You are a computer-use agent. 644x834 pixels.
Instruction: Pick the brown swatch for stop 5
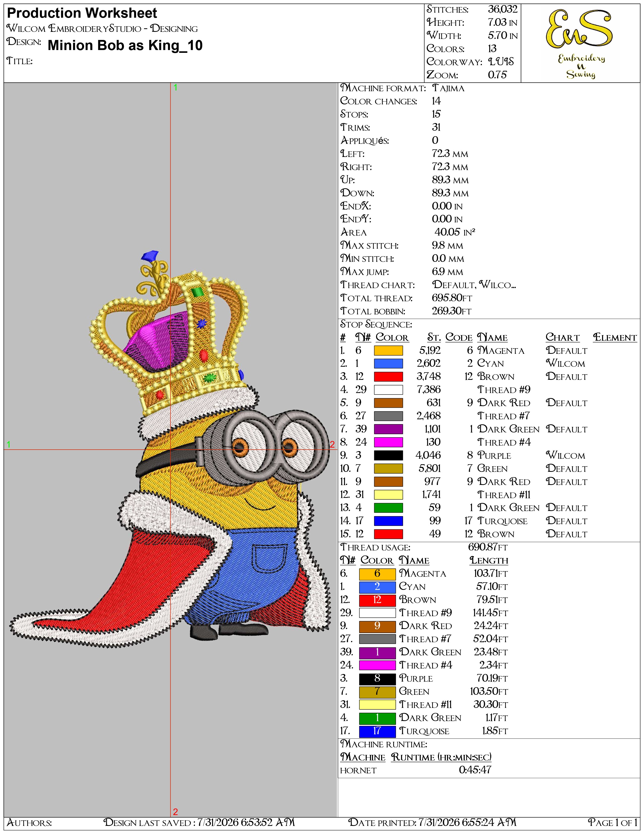[x=388, y=403]
